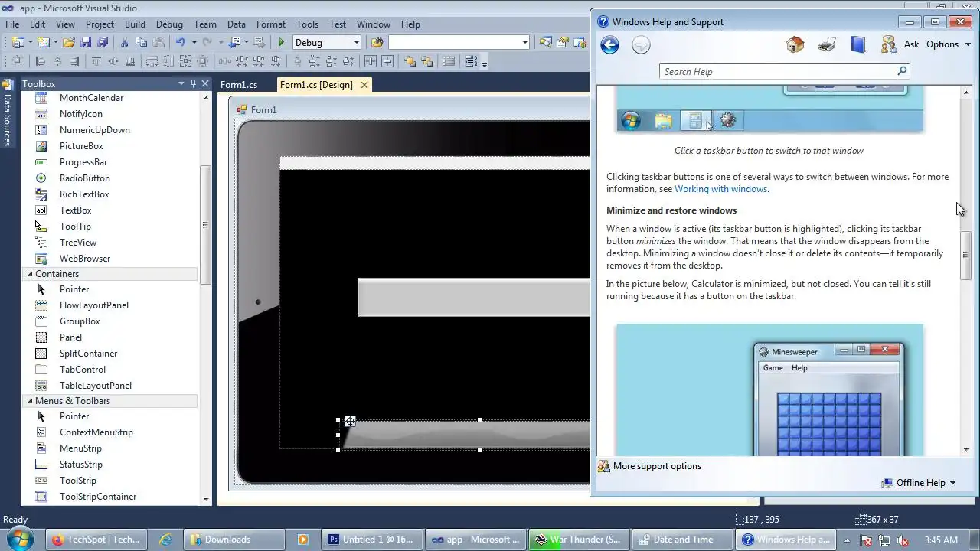Switch to War Thunder taskbar button

(578, 540)
